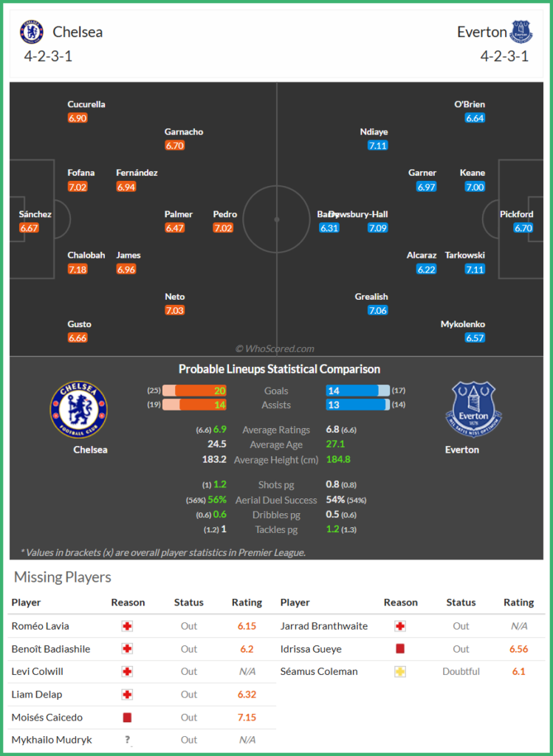Viewport: 553px width, 756px height.
Task: Select the Status column header for Everton
Action: click(461, 602)
